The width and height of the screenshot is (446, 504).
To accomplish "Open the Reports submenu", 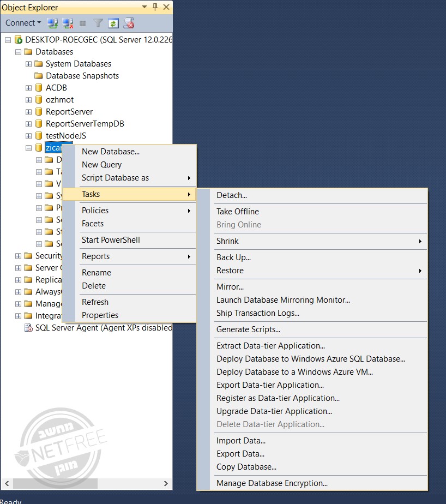I will (x=129, y=256).
